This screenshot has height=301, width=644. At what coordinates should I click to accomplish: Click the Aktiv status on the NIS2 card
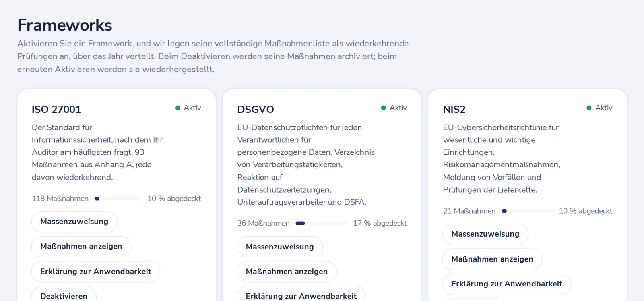[x=600, y=108]
